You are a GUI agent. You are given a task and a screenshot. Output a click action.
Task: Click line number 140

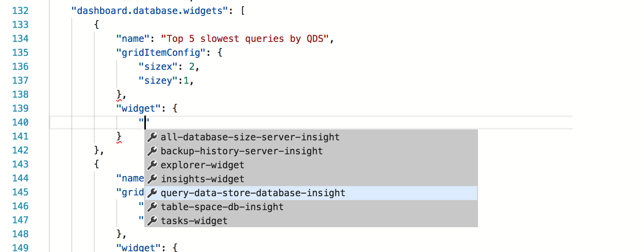click(x=19, y=122)
